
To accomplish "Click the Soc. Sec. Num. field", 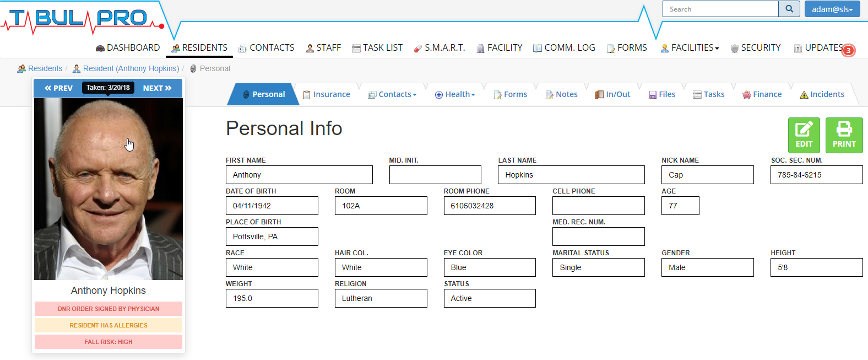I will (x=817, y=175).
